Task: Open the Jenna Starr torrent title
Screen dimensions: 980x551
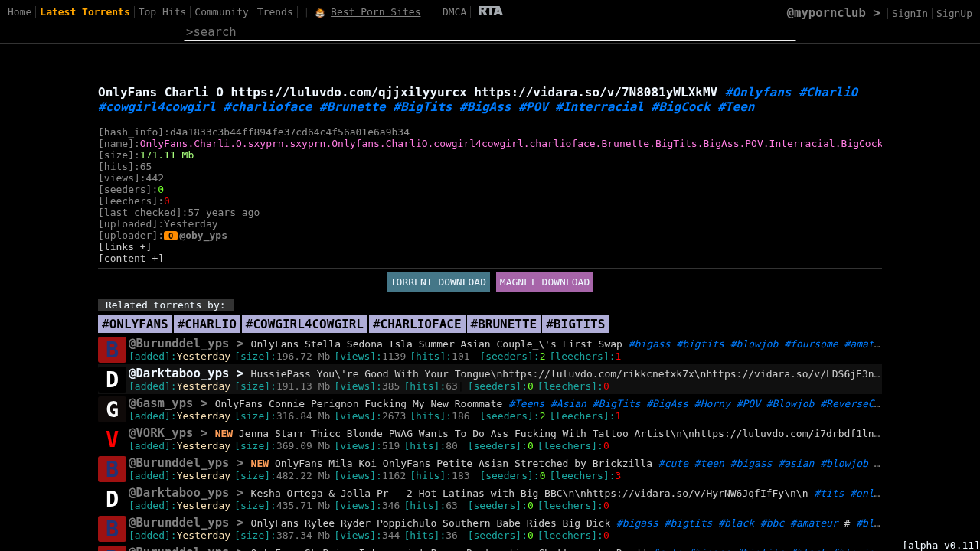Action: point(559,434)
